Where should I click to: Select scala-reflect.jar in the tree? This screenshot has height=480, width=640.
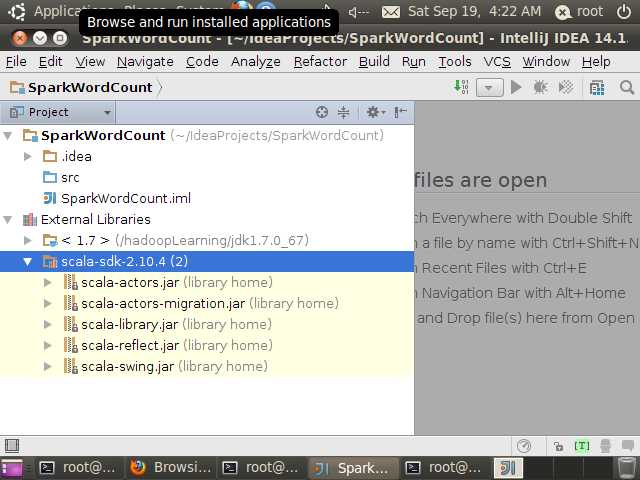point(130,345)
